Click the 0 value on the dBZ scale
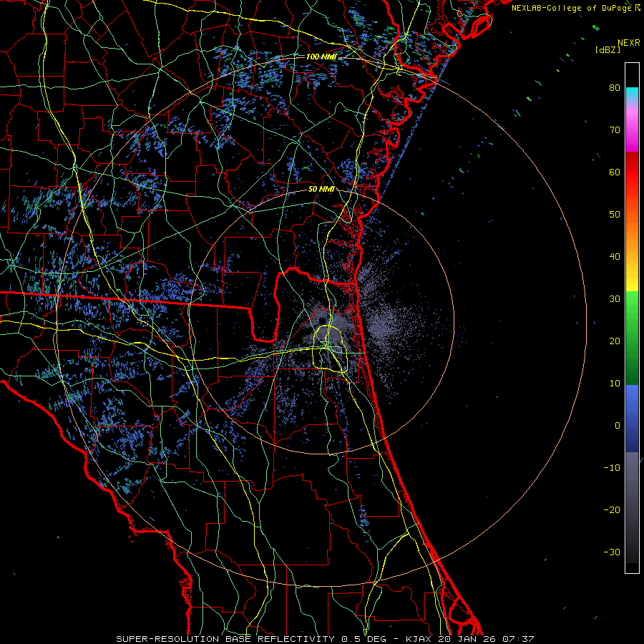Image resolution: width=644 pixels, height=644 pixels. click(618, 426)
